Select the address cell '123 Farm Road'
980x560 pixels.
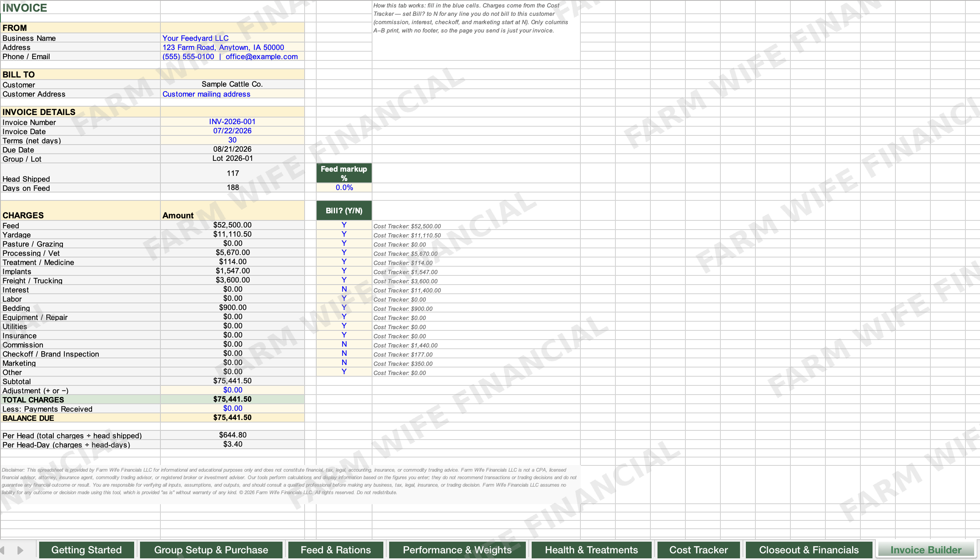232,47
